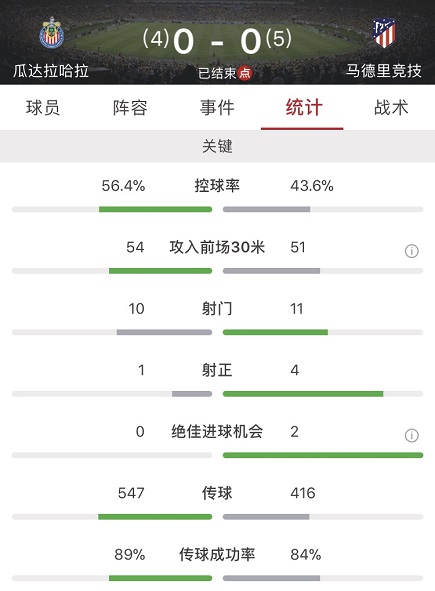Image resolution: width=435 pixels, height=591 pixels.
Task: Tap the Guadalajara team crest
Action: [52, 33]
